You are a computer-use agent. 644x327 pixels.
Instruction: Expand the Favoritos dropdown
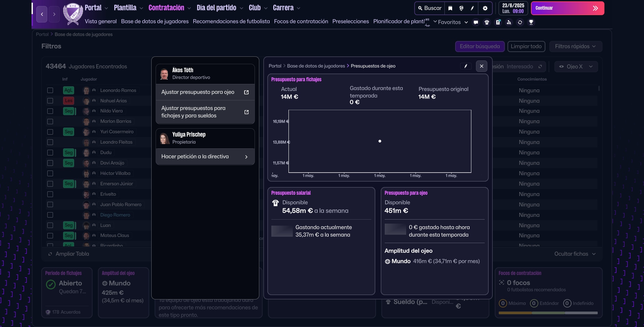pyautogui.click(x=450, y=22)
